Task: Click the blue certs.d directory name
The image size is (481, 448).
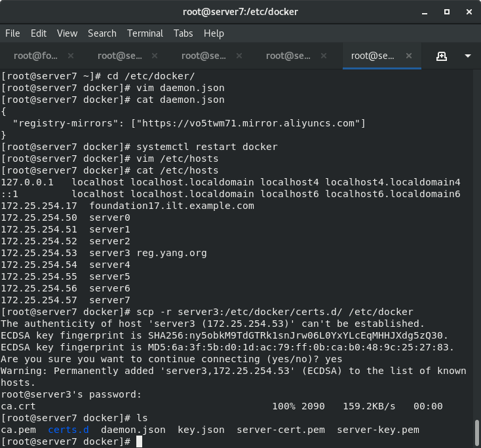Action: point(68,430)
